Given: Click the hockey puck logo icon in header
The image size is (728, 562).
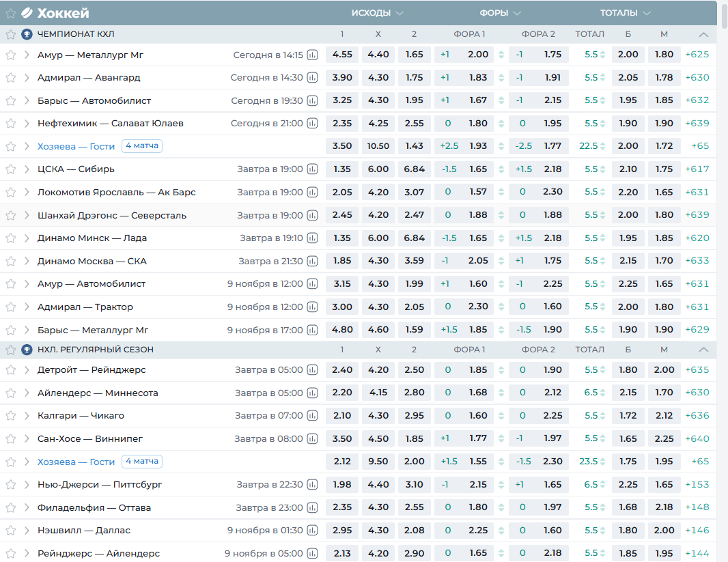Looking at the screenshot, I should pos(27,13).
